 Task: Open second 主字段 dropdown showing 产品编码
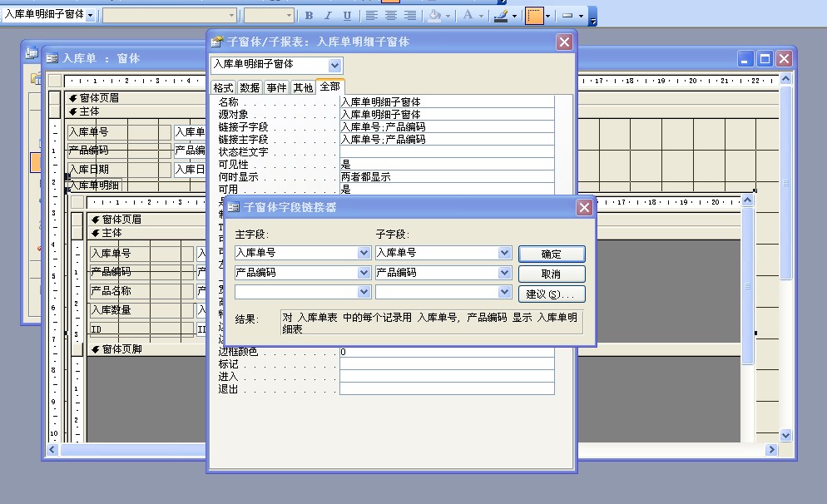tap(364, 273)
